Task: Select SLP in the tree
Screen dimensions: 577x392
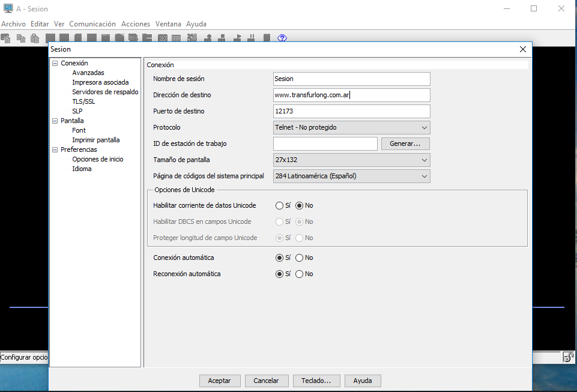Action: (77, 111)
